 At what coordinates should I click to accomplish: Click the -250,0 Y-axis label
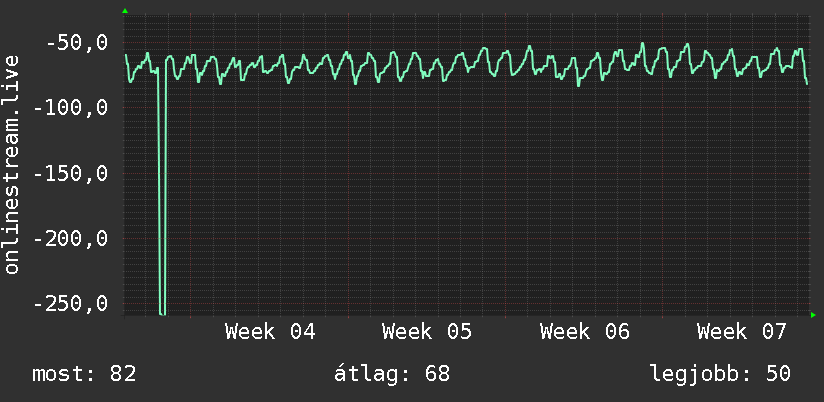(68, 304)
